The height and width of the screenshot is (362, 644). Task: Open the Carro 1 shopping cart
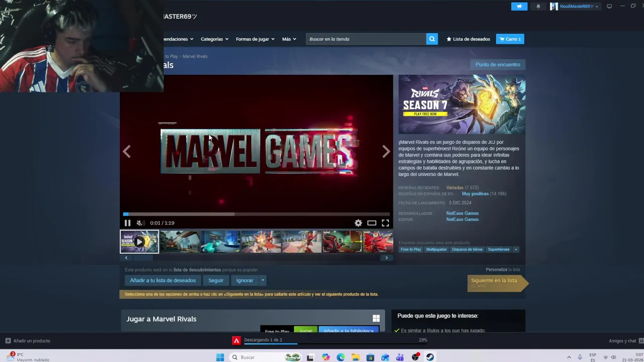(510, 39)
